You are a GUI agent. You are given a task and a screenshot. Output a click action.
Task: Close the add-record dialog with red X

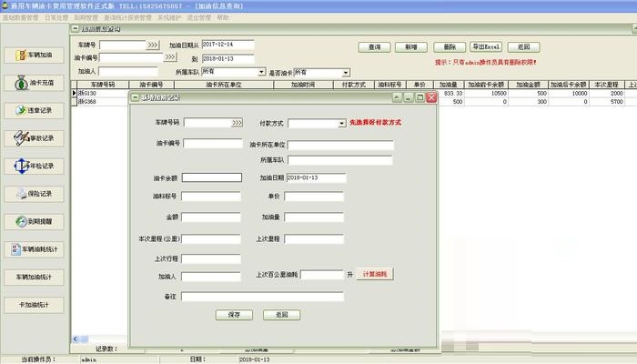click(x=431, y=97)
